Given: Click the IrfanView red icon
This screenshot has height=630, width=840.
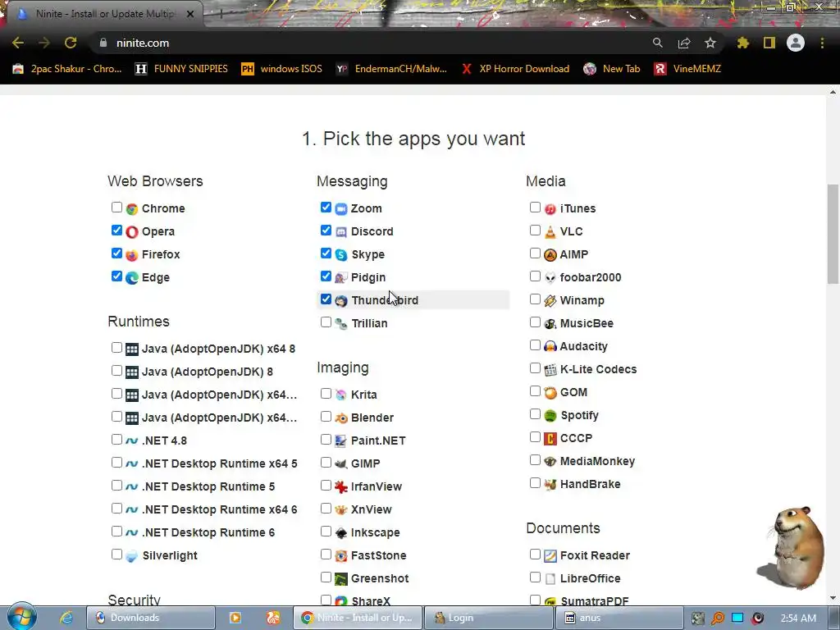Looking at the screenshot, I should [341, 487].
